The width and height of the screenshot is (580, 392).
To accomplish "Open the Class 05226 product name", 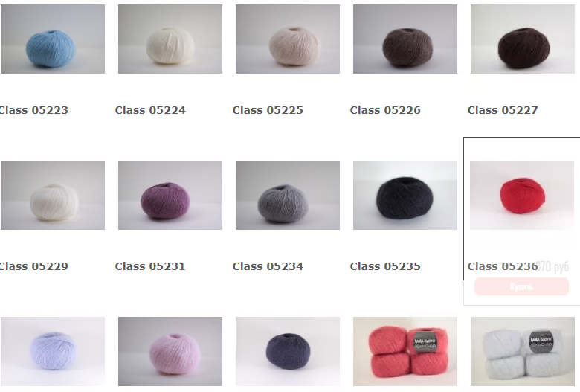I will 385,110.
